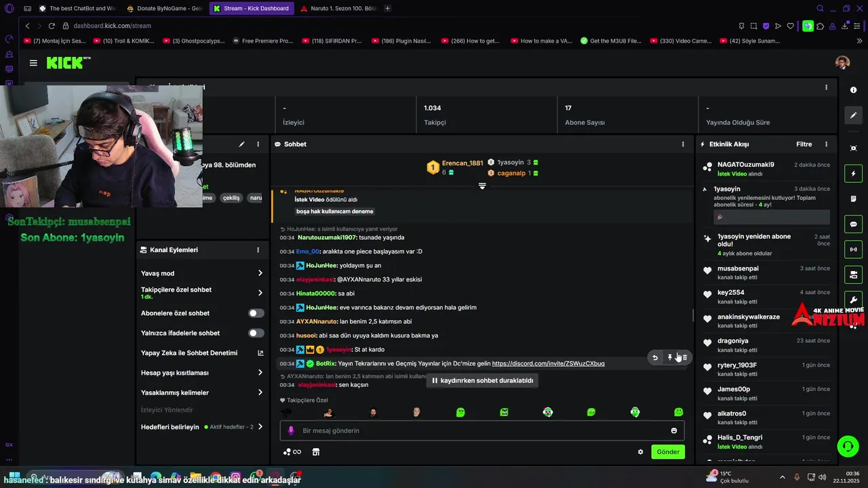
Task: Open Sohbet panel three-dot options
Action: (683, 144)
